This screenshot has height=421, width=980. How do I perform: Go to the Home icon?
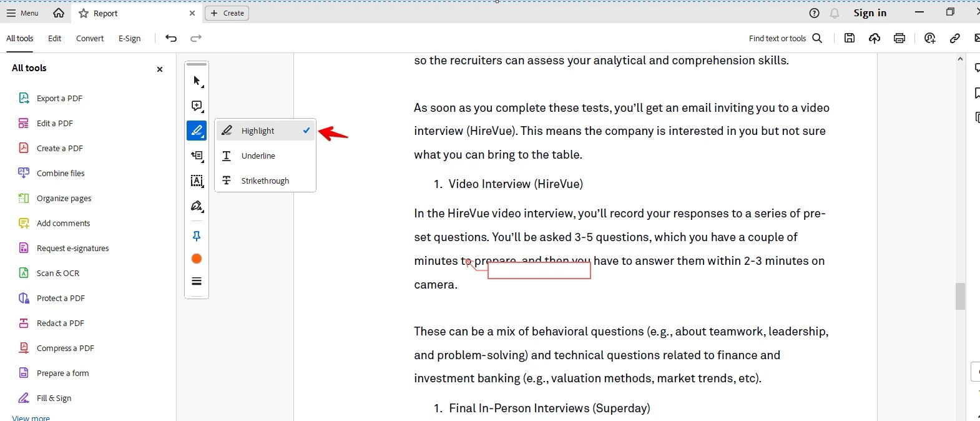point(59,13)
